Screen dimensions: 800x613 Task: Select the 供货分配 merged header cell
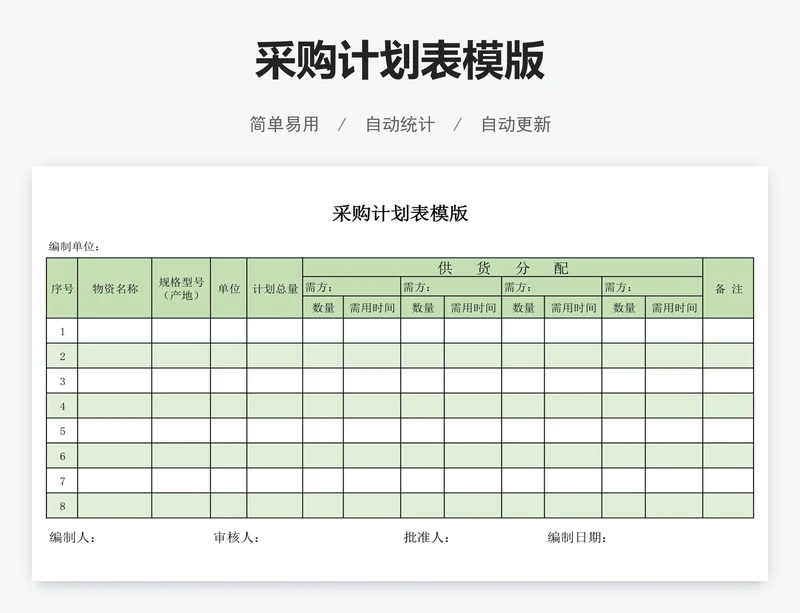pos(503,268)
